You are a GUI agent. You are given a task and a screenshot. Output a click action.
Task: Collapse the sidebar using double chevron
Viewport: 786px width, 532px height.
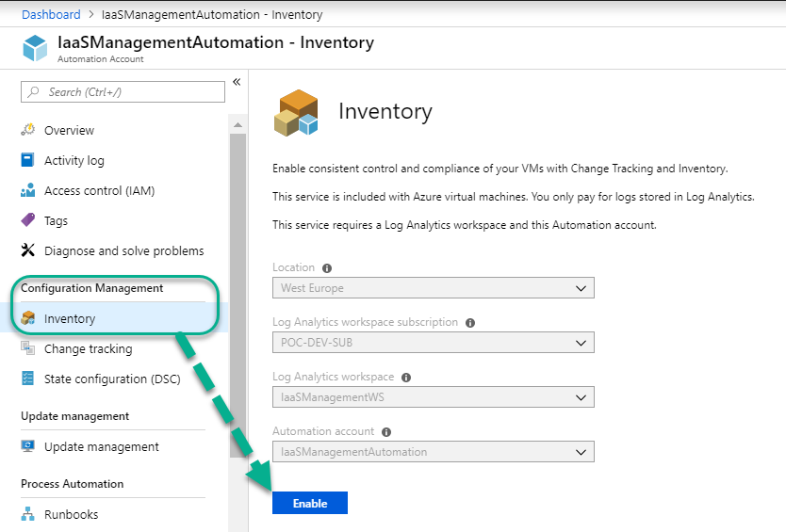[x=237, y=82]
